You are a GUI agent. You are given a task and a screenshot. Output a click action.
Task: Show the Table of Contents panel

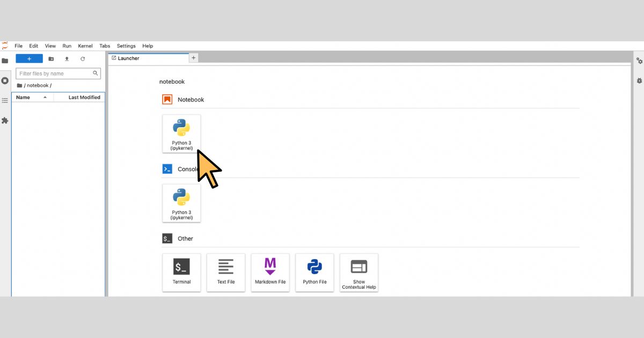tap(5, 100)
